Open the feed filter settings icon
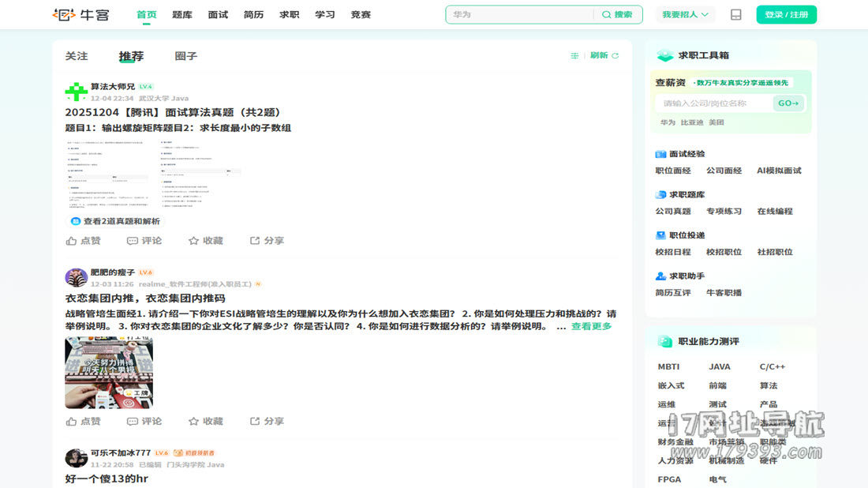Viewport: 868px width, 488px height. (574, 55)
